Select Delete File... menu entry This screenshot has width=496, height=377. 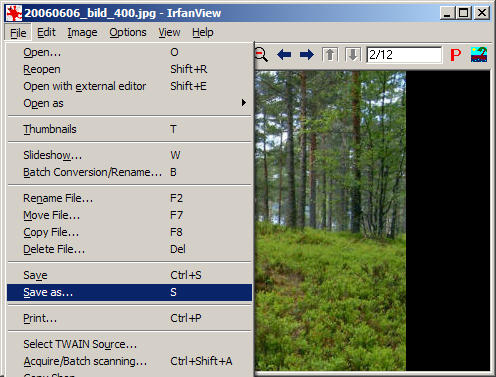click(129, 249)
